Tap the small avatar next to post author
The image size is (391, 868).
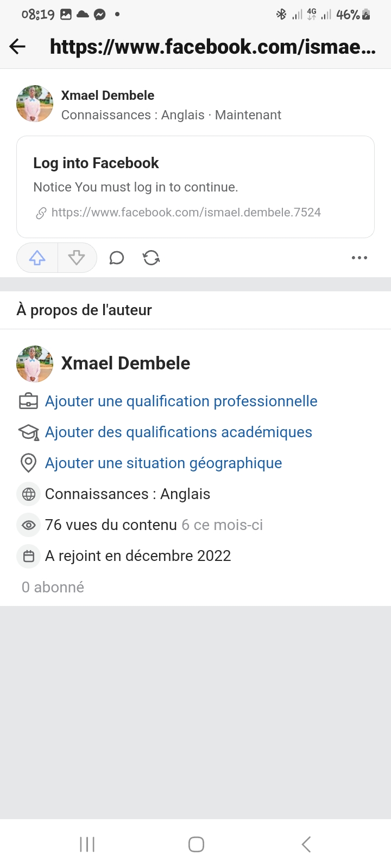[35, 104]
